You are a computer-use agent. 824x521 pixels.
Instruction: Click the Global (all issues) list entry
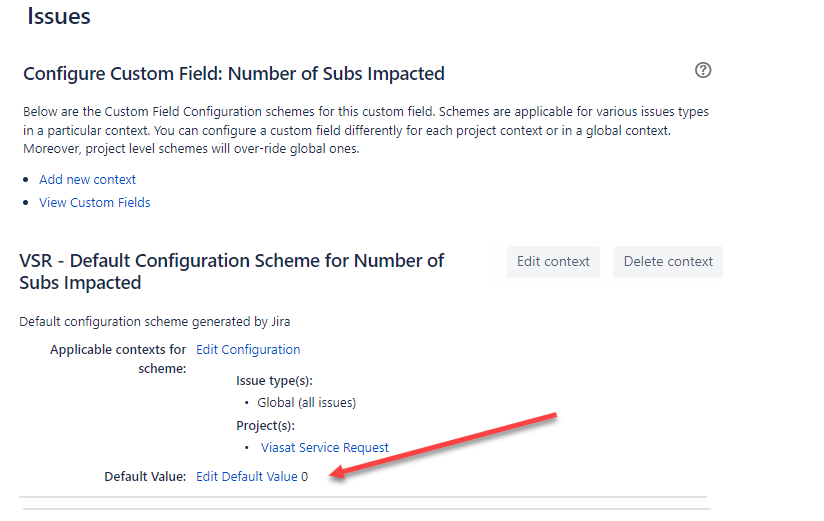click(306, 403)
